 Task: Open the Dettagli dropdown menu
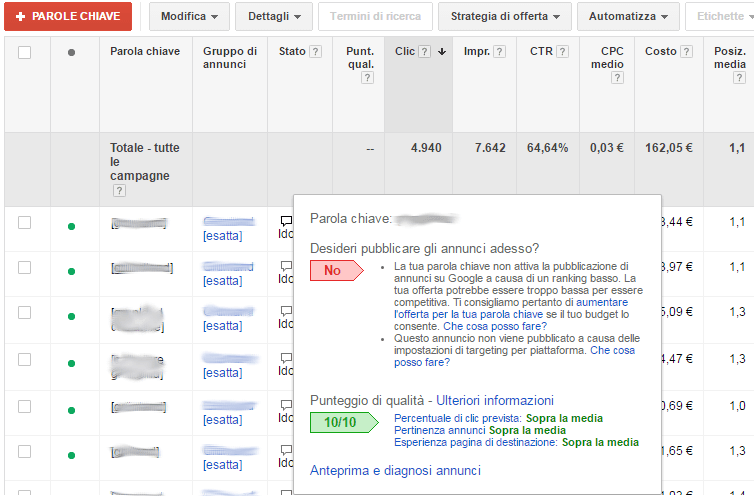click(274, 16)
